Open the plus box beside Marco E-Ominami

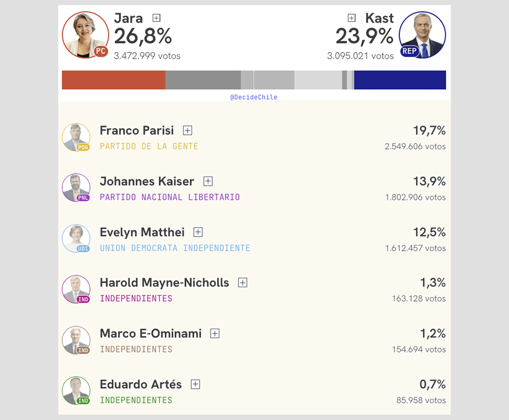[215, 333]
